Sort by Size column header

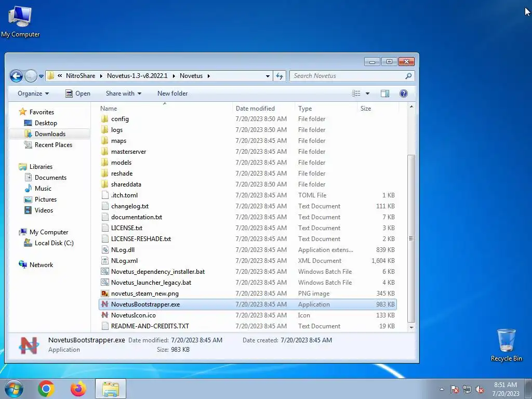pos(366,108)
